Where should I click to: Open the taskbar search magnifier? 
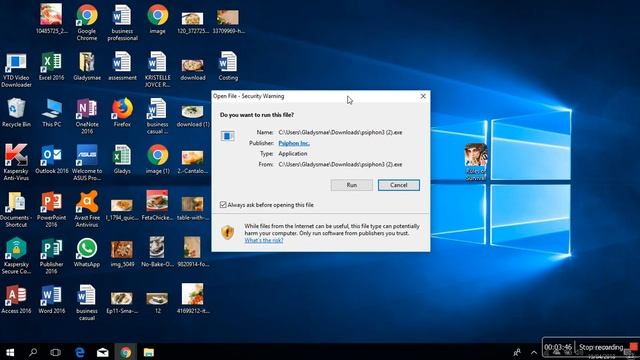click(33, 352)
